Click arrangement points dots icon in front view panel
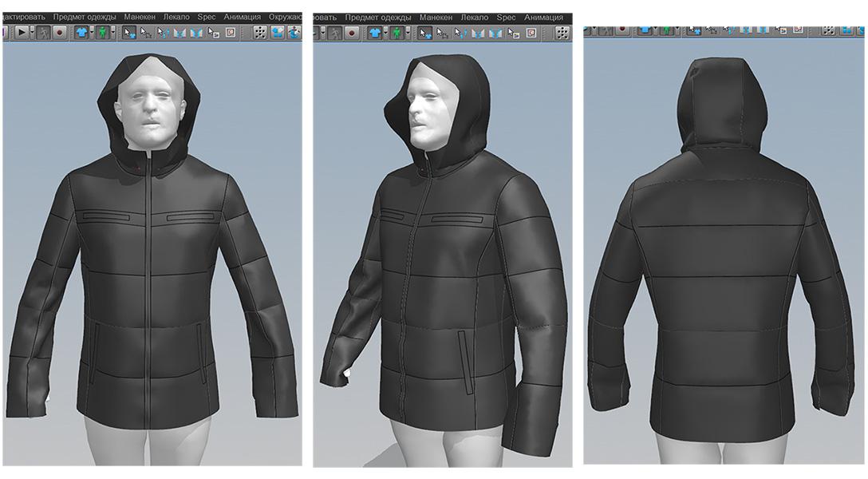 (x=259, y=32)
